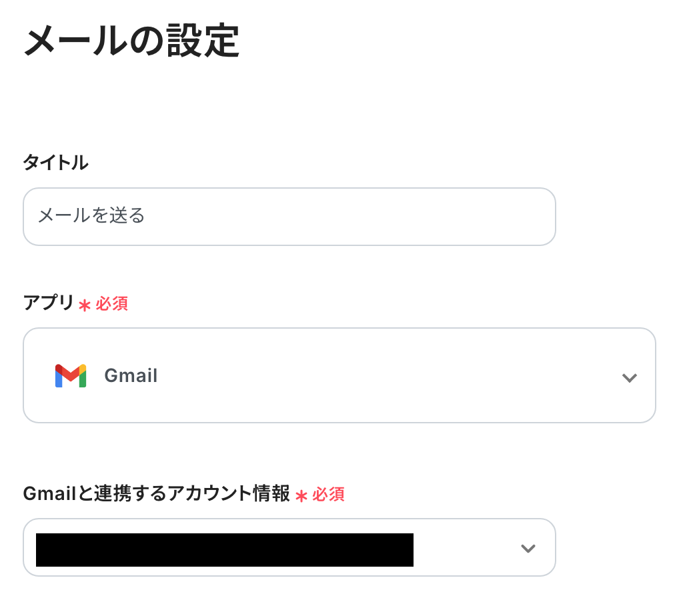Viewport: 691px width, 616px height.
Task: Click the 必須 tag beside アプリ
Action: pyautogui.click(x=111, y=304)
